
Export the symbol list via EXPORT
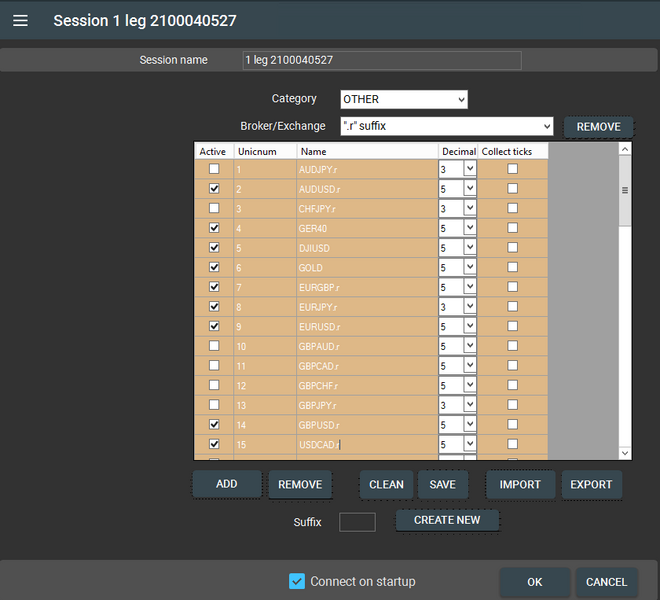click(591, 484)
